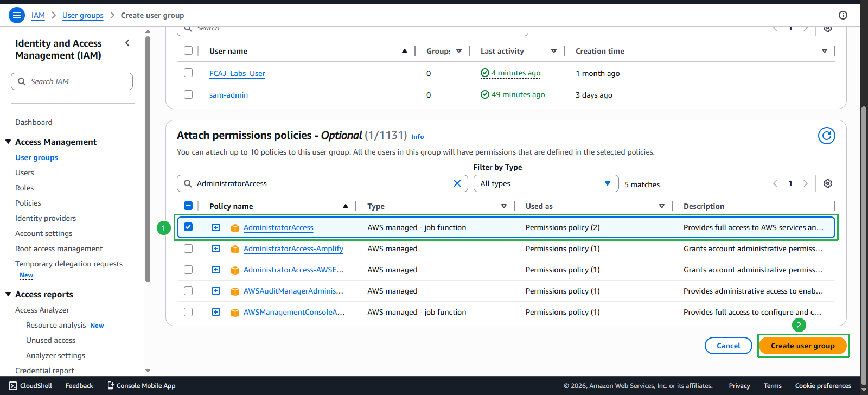This screenshot has height=395, width=868.
Task: Clear the AdministratorAccess search filter
Action: tap(457, 183)
